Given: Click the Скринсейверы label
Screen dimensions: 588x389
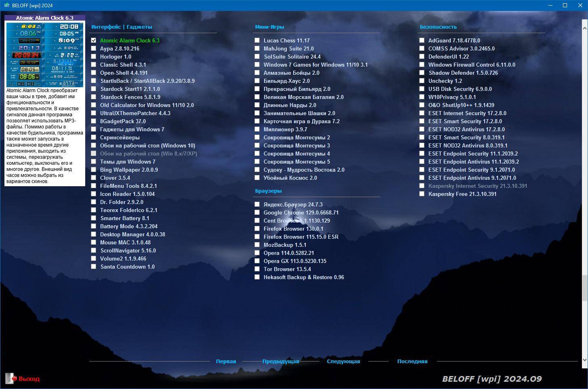Looking at the screenshot, I should (120, 137).
